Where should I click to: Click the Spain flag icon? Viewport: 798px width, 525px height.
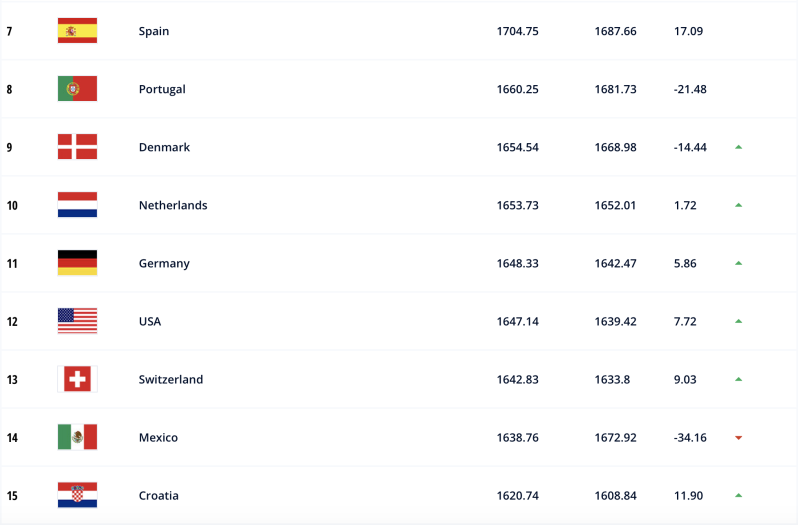pos(77,31)
